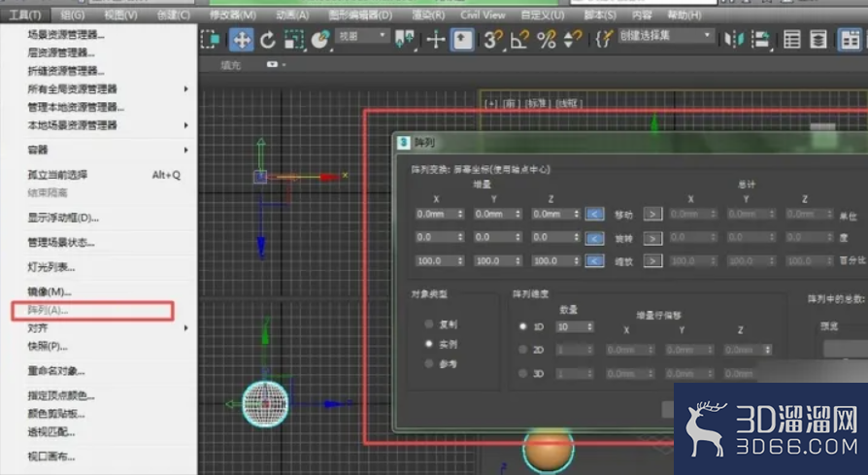Screen dimensions: 868x475
Task: Choose the 2D array dimension
Action: coord(522,350)
